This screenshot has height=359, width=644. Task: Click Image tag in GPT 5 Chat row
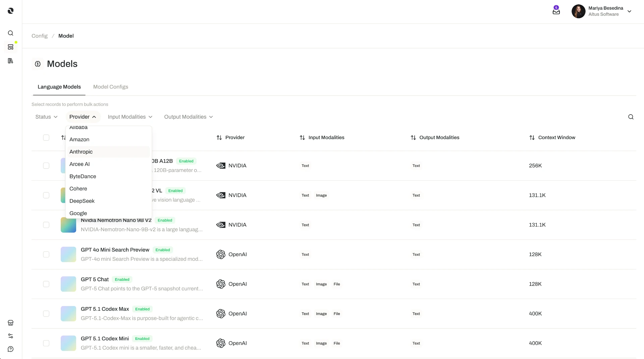321,284
